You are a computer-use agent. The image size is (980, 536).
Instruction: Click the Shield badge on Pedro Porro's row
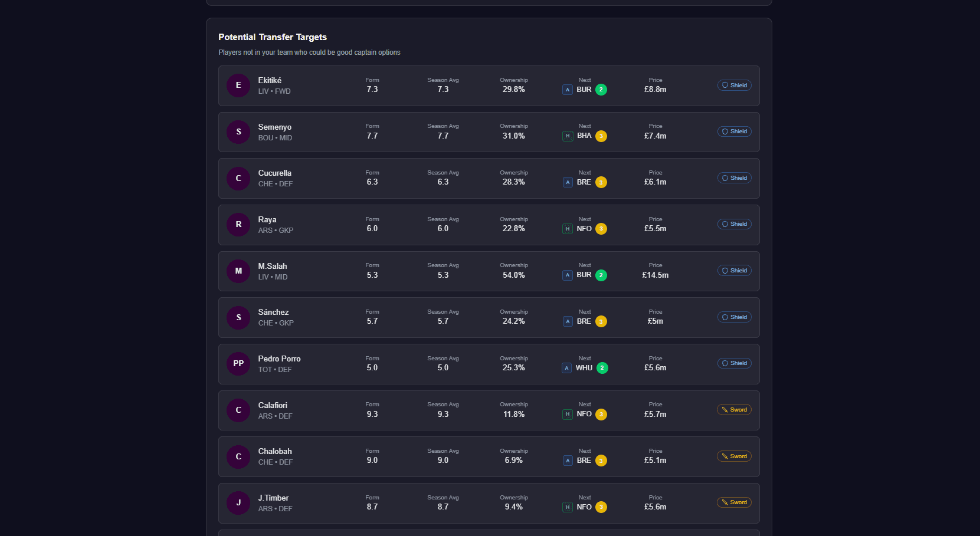(x=734, y=363)
